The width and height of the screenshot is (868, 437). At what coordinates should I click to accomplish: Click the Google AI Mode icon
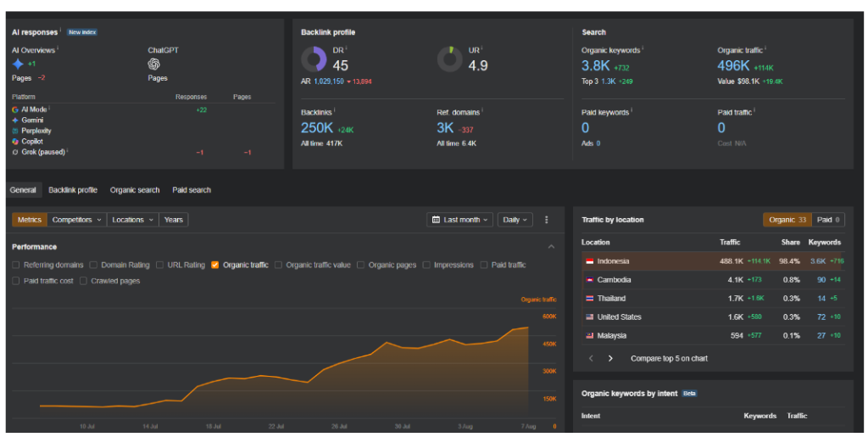15,109
